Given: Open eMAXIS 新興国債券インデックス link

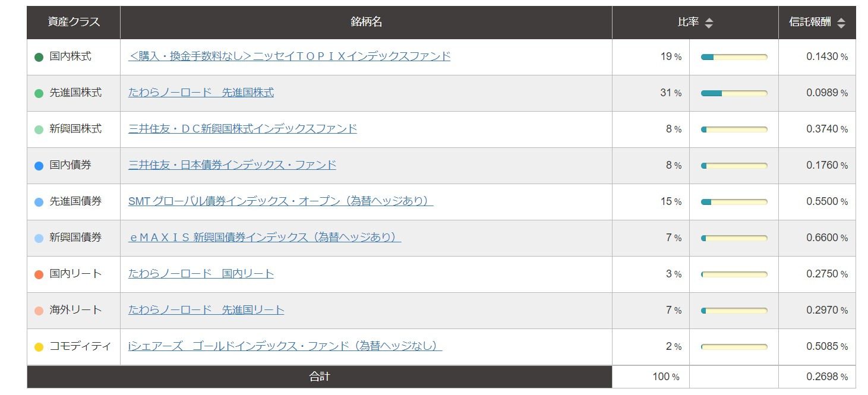Looking at the screenshot, I should click(x=265, y=238).
